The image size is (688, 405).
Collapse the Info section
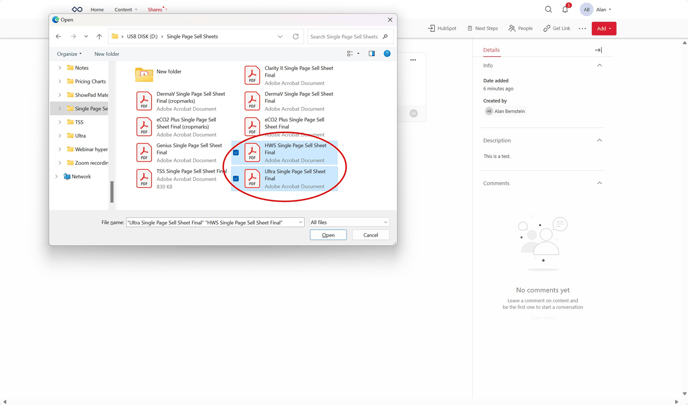(x=599, y=66)
